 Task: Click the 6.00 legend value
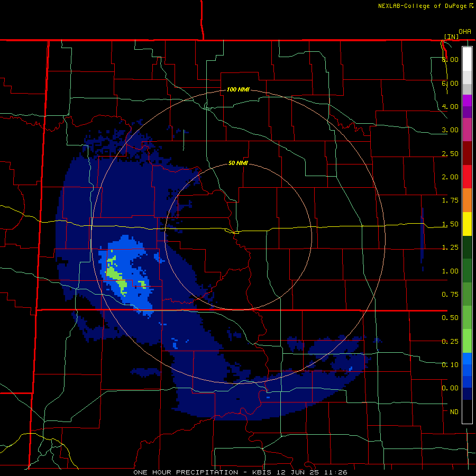[x=450, y=83]
